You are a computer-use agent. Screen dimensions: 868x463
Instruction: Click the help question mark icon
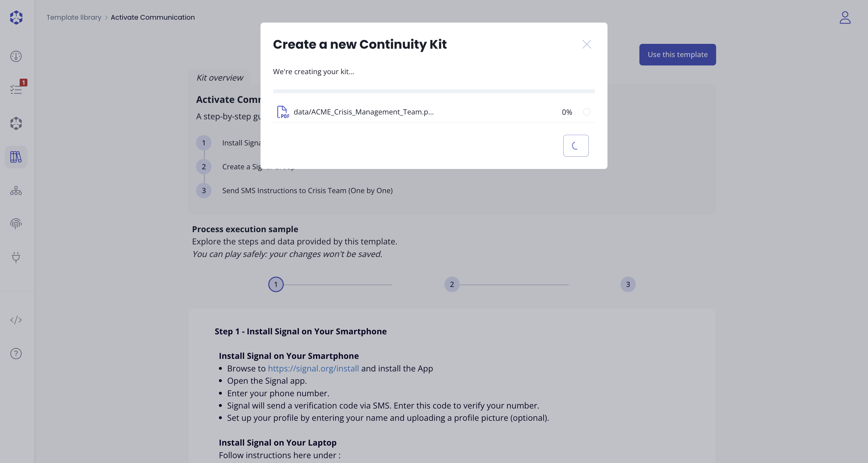click(x=16, y=353)
